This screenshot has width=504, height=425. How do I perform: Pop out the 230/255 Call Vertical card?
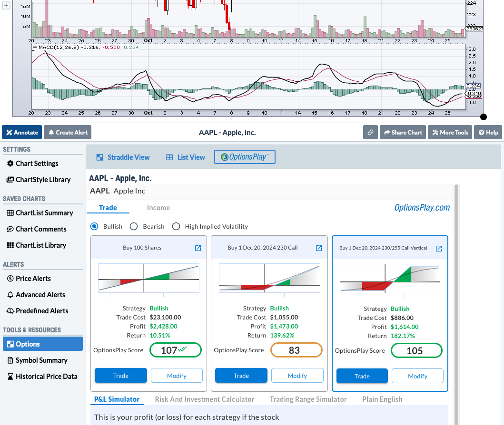439,249
